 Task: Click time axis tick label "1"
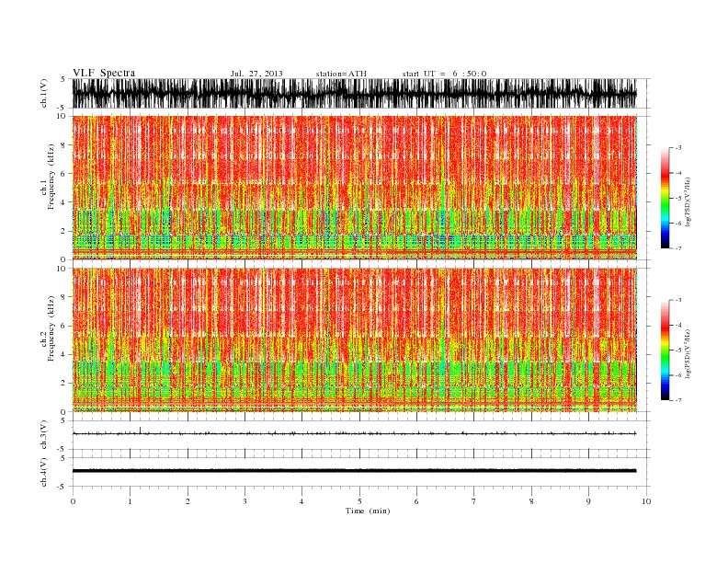[130, 501]
